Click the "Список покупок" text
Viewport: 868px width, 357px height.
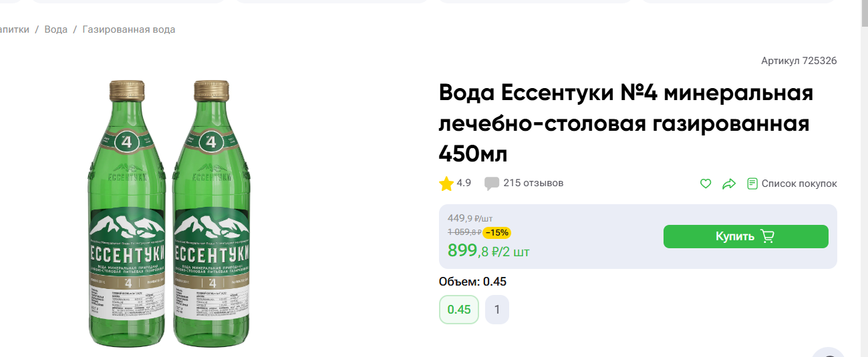(x=799, y=184)
